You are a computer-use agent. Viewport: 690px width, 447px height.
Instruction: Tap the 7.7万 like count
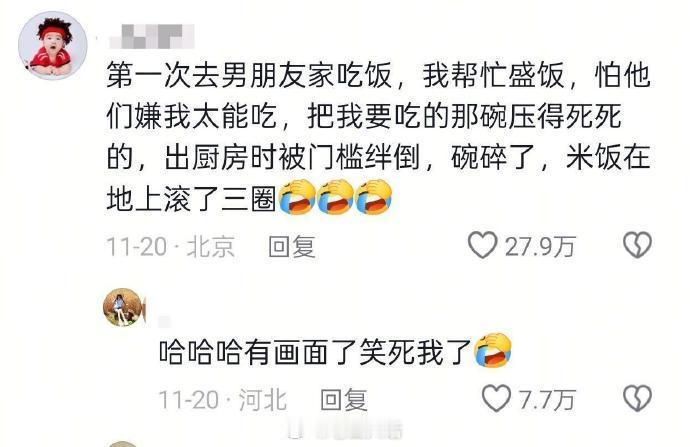(x=547, y=400)
